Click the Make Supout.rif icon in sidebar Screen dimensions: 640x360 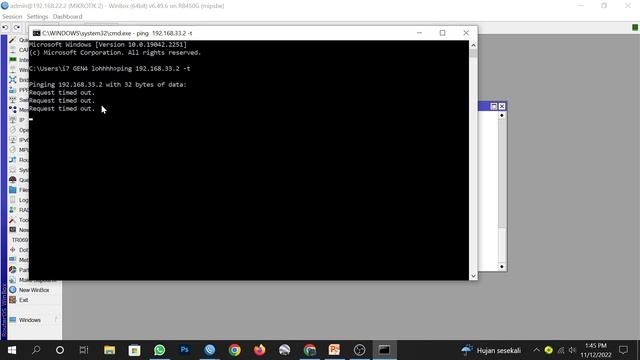coord(13,280)
